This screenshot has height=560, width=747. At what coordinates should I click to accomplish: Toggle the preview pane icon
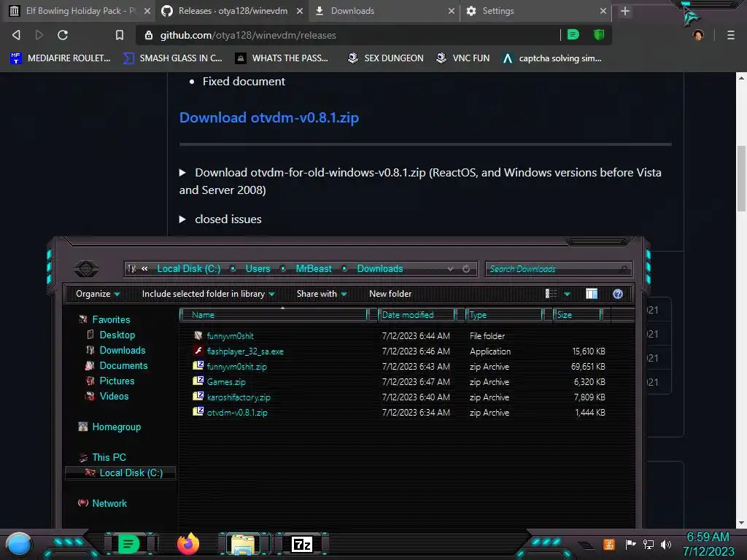click(592, 294)
